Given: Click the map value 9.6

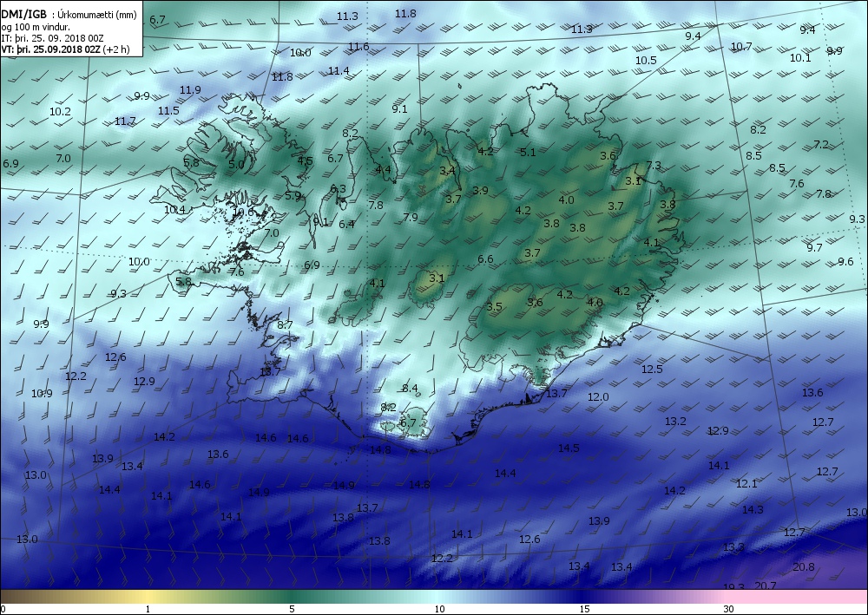Looking at the screenshot, I should coord(845,262).
